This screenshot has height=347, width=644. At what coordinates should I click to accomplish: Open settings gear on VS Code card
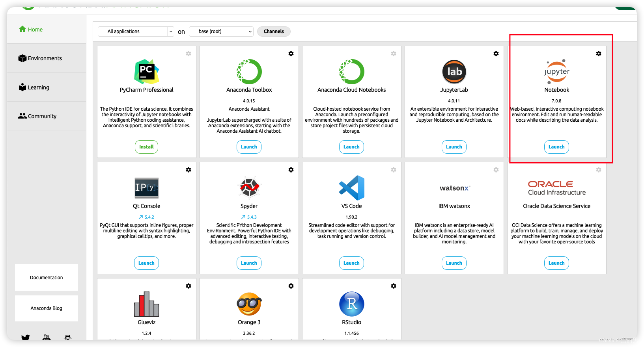pyautogui.click(x=394, y=170)
